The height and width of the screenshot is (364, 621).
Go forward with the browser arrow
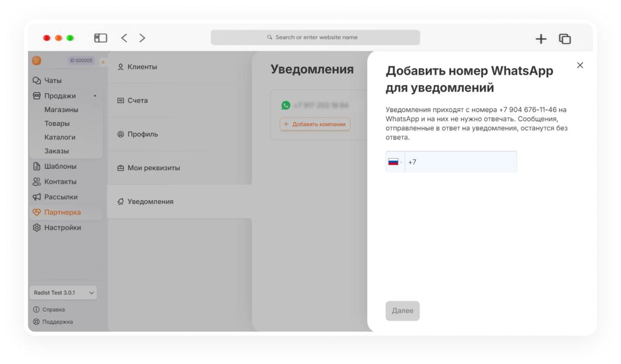tap(142, 38)
